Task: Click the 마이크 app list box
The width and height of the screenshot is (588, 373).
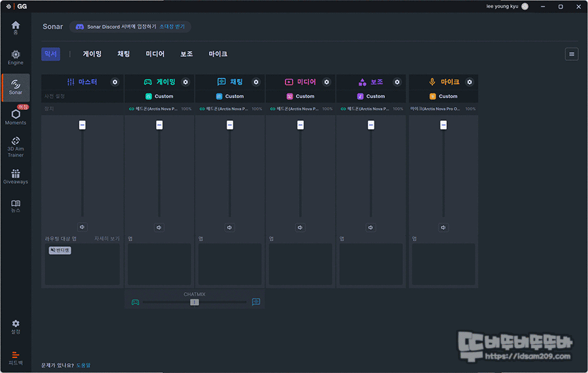Action: pyautogui.click(x=443, y=264)
